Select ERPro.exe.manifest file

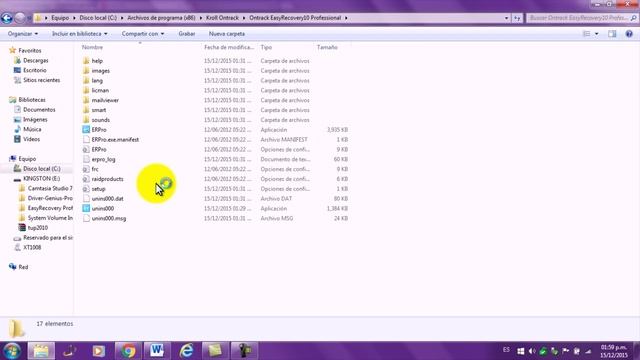click(x=115, y=140)
